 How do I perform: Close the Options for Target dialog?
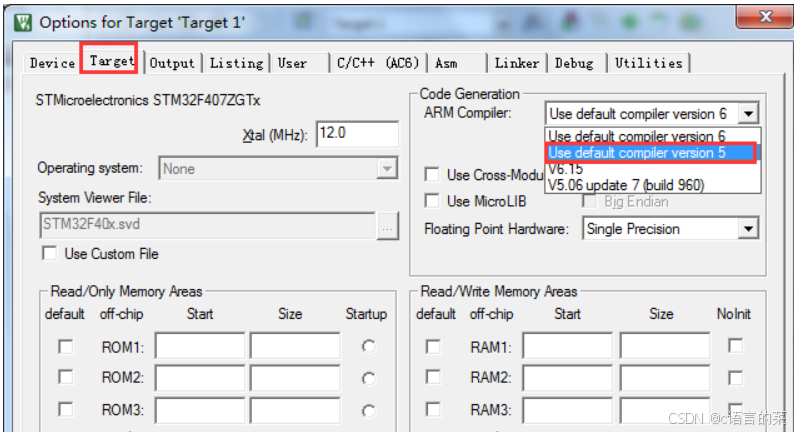click(x=765, y=17)
